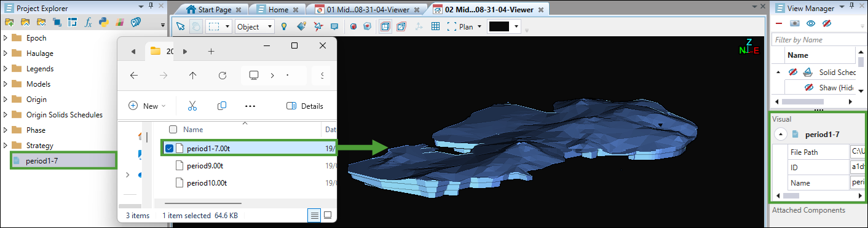The height and width of the screenshot is (228, 868).
Task: Open the Object selection mode dropdown
Action: (x=255, y=26)
